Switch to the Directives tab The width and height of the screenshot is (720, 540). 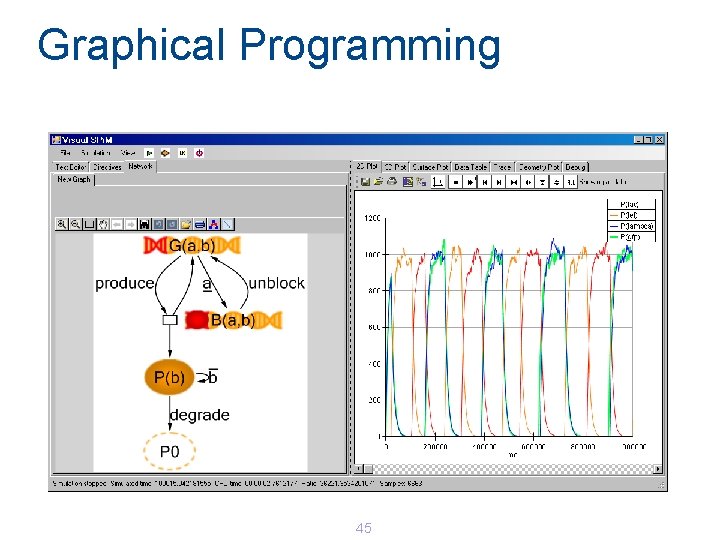pyautogui.click(x=107, y=167)
